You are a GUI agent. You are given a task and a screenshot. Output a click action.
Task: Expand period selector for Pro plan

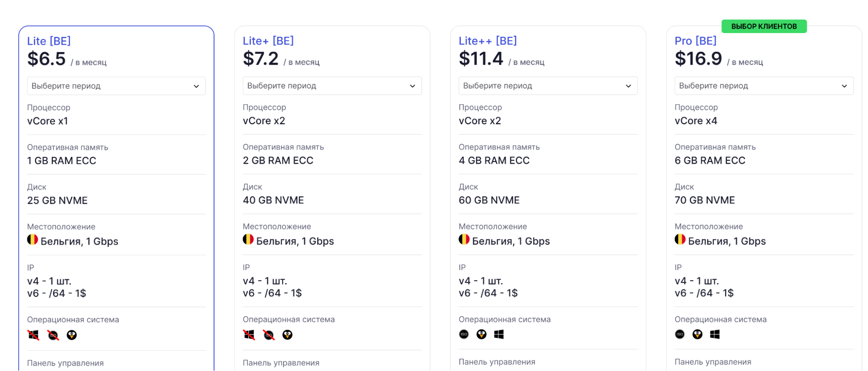(x=763, y=86)
